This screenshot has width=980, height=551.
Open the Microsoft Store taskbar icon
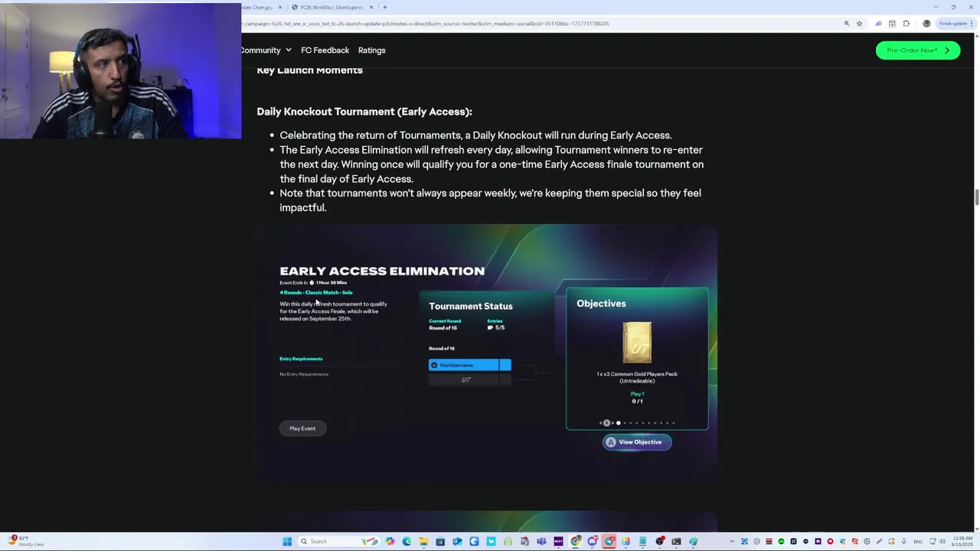point(440,541)
